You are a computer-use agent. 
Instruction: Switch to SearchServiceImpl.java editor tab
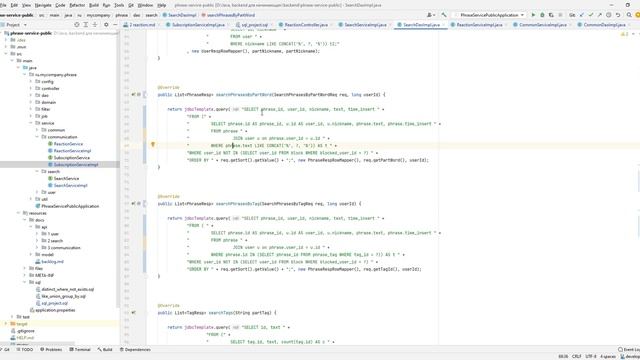(365, 24)
